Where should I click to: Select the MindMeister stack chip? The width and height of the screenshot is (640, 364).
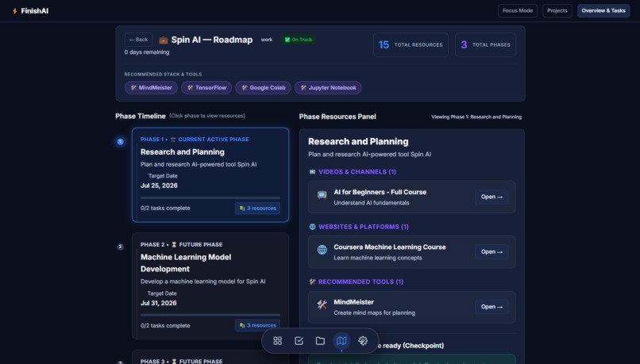[151, 88]
